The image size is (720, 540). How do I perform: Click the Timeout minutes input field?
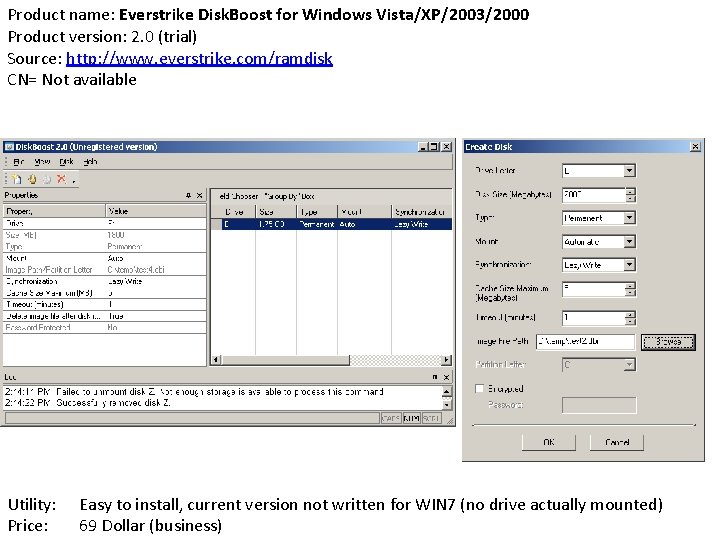(594, 317)
